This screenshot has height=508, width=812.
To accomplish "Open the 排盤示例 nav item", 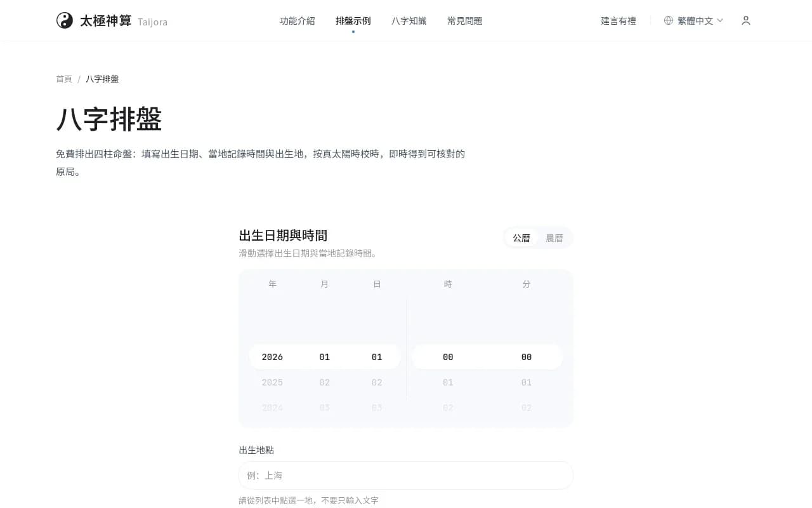I will coord(353,20).
